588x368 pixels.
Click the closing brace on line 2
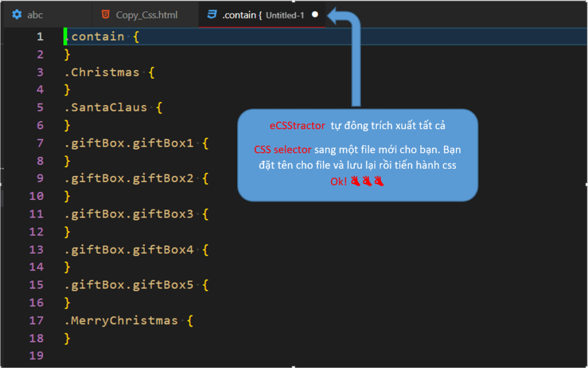click(x=67, y=55)
